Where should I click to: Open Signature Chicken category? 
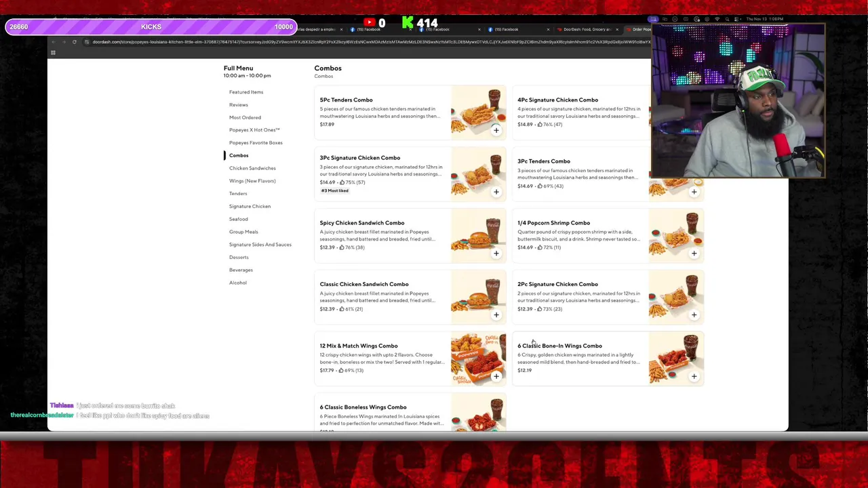coord(250,206)
